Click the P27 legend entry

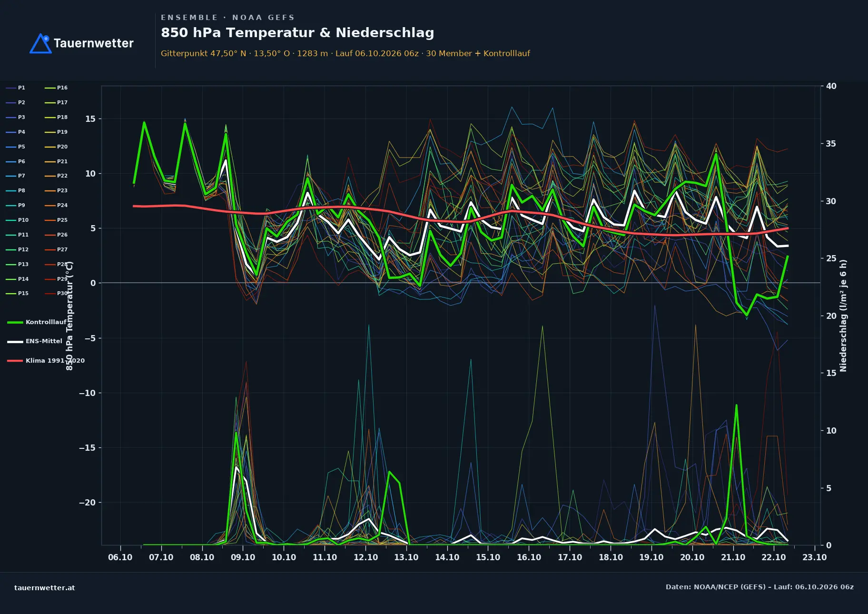[56, 249]
